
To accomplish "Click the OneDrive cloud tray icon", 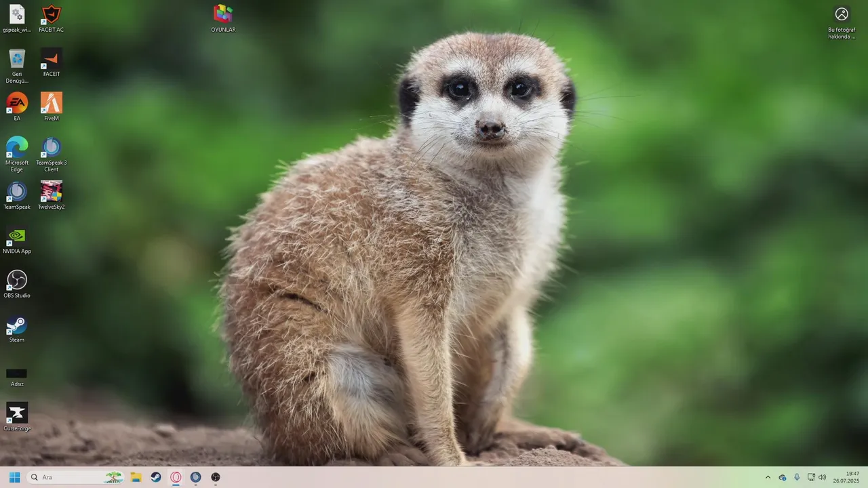I will pos(783,477).
